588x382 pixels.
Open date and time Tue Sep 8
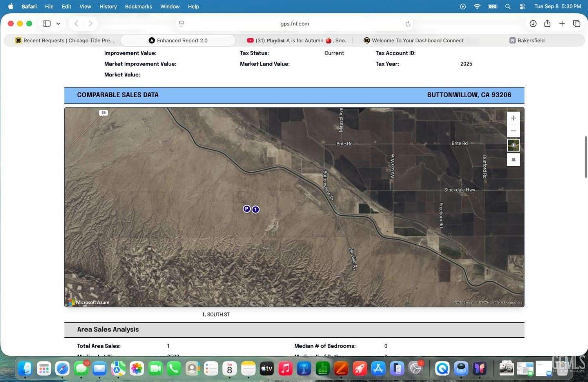pyautogui.click(x=558, y=6)
